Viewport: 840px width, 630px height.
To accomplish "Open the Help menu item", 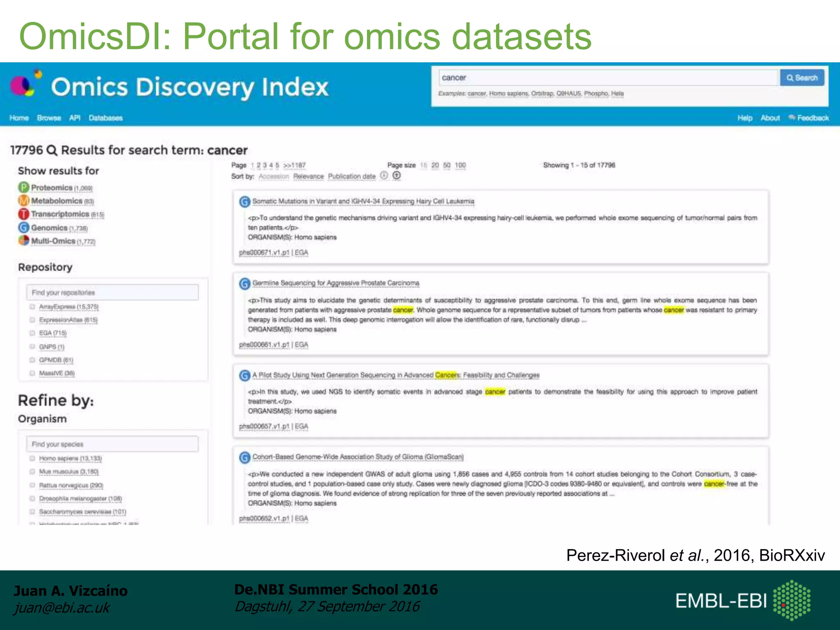I will 745,118.
